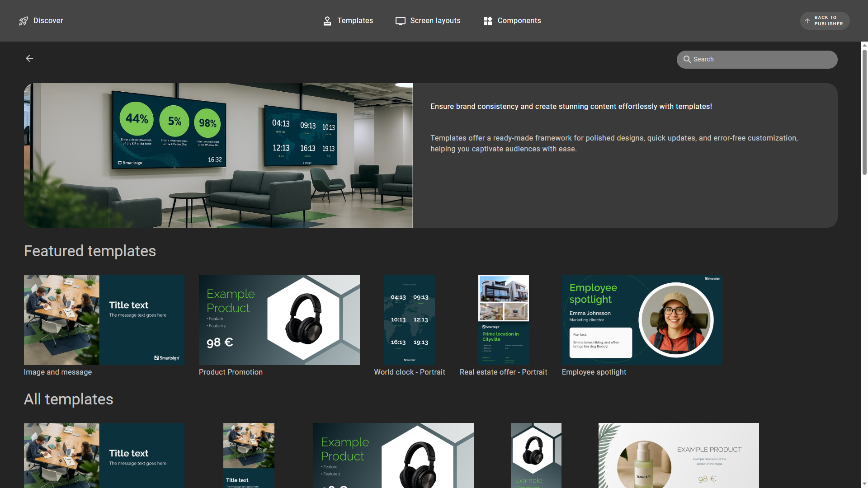Click the up arrow in Back to Publisher
868x488 pixels.
(x=807, y=21)
